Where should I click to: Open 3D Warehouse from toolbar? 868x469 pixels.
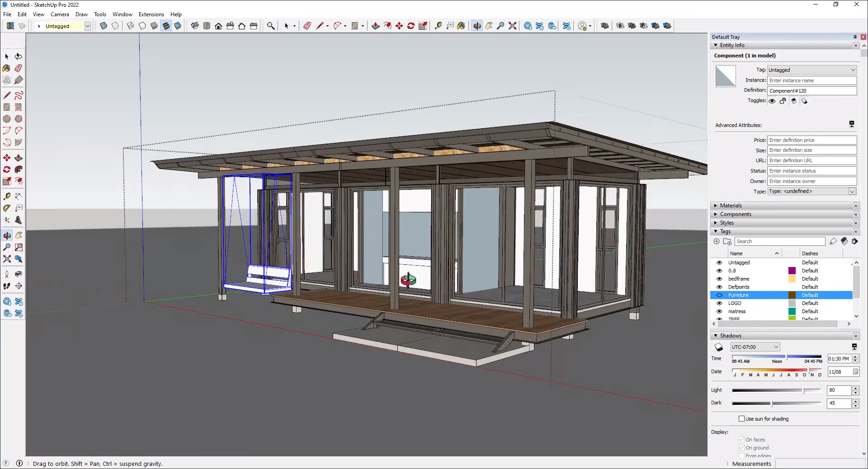pyautogui.click(x=528, y=26)
